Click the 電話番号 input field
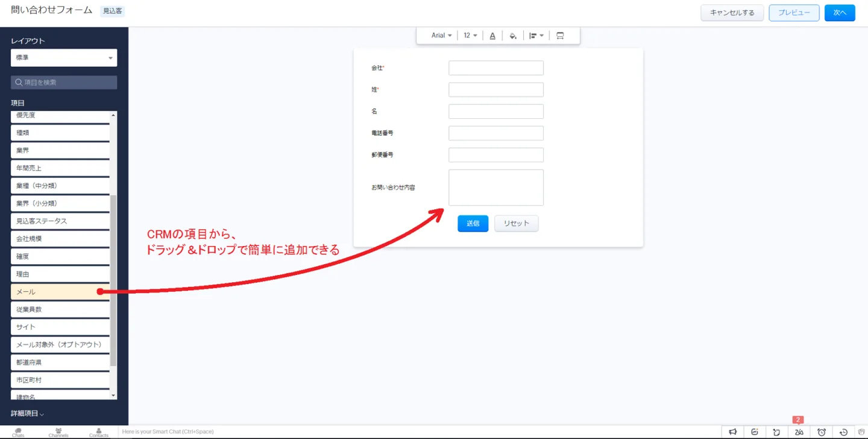This screenshot has height=439, width=868. coord(496,133)
